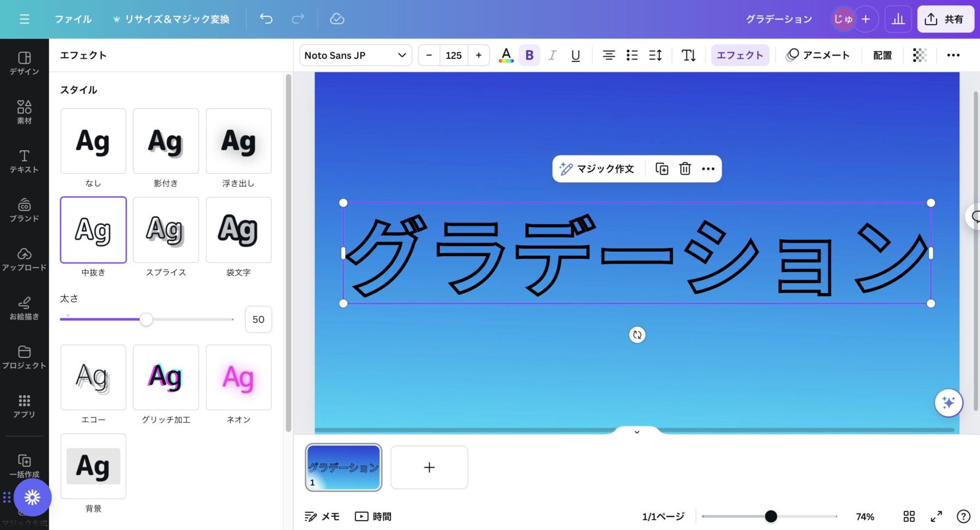Viewport: 980px width, 530px height.
Task: Open リサイズ&マジック変換 menu
Action: [x=171, y=19]
